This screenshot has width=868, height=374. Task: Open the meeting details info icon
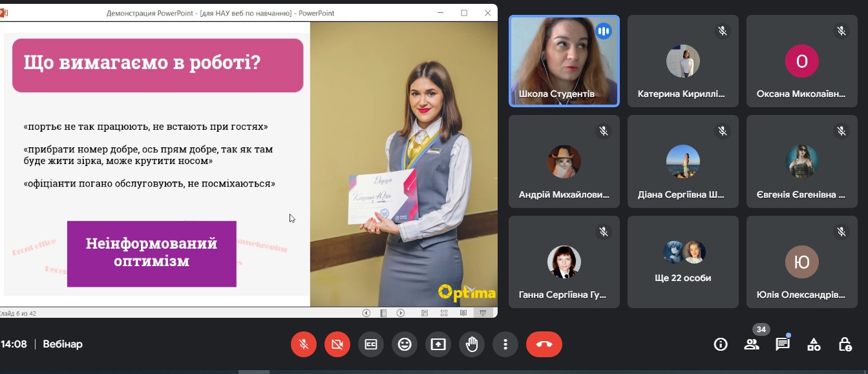[721, 344]
